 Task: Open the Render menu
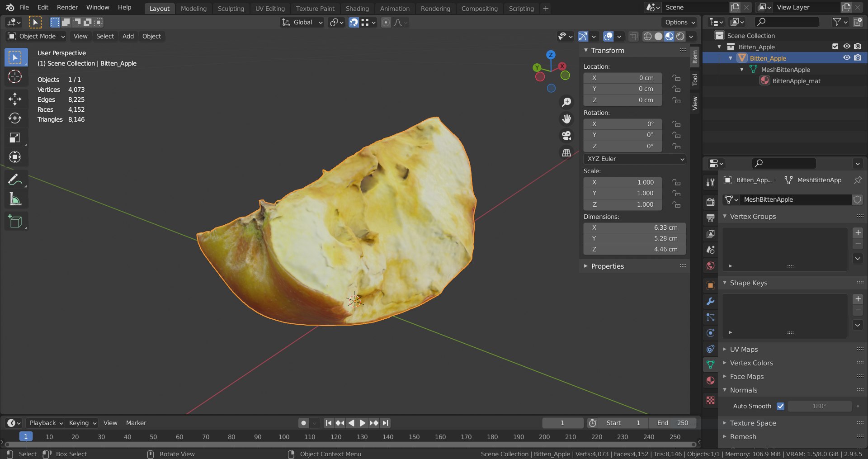67,7
